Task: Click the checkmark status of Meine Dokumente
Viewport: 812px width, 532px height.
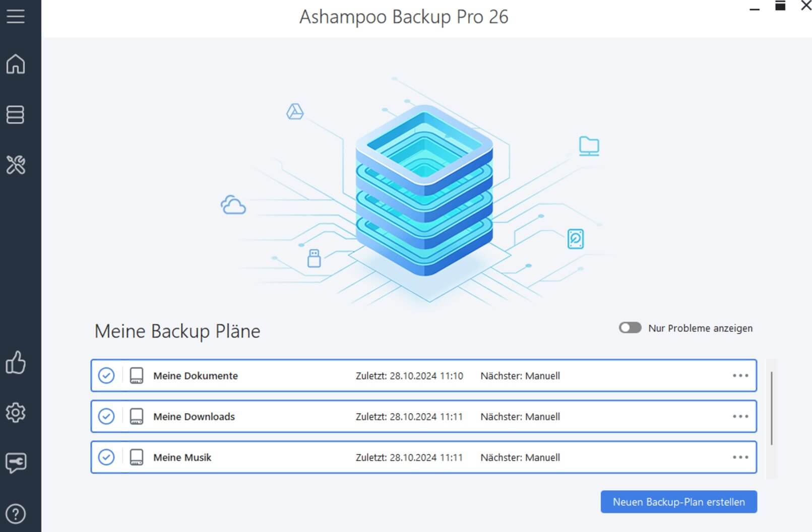Action: click(x=106, y=375)
